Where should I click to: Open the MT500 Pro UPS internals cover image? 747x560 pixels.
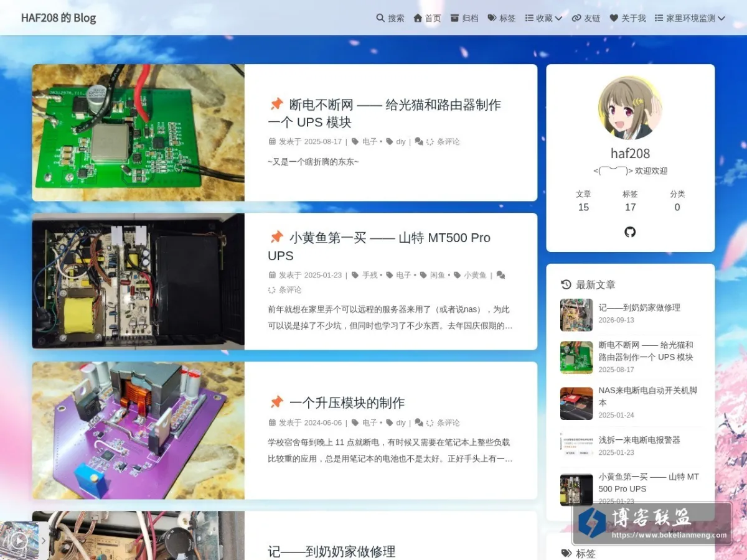coord(138,281)
